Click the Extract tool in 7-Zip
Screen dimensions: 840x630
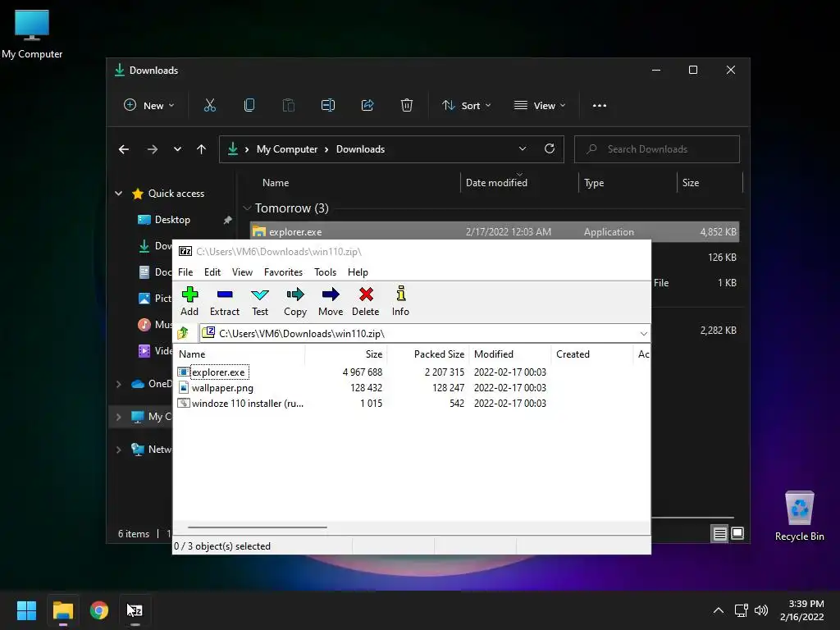[225, 301]
